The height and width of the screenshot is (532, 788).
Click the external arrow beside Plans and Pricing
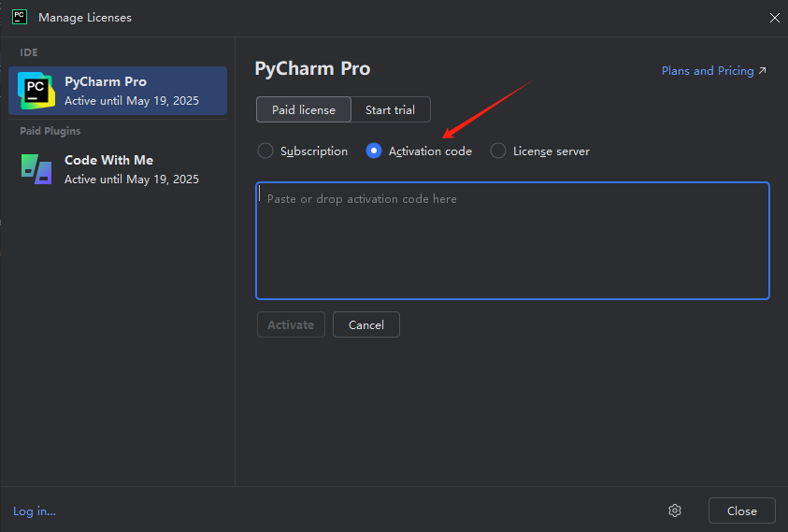click(x=763, y=71)
